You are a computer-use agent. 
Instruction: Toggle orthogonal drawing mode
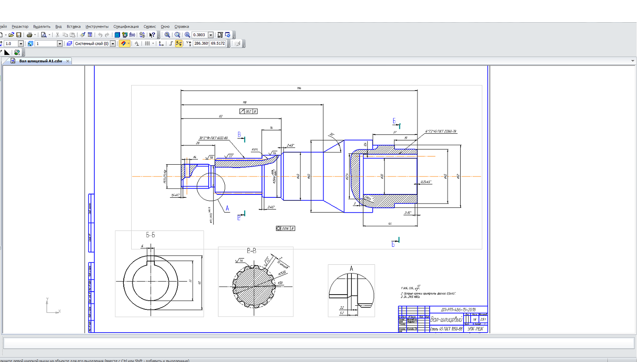tap(171, 43)
